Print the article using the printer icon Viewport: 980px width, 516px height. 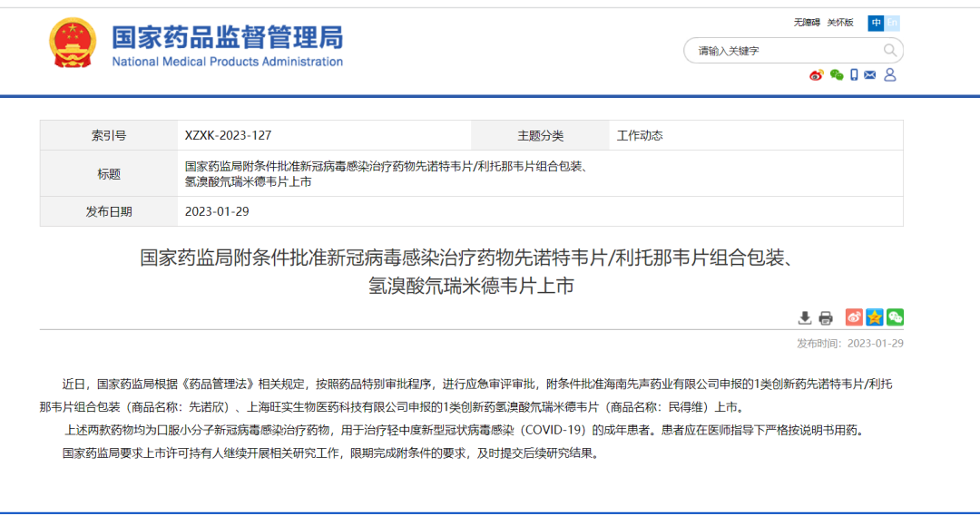pos(826,317)
